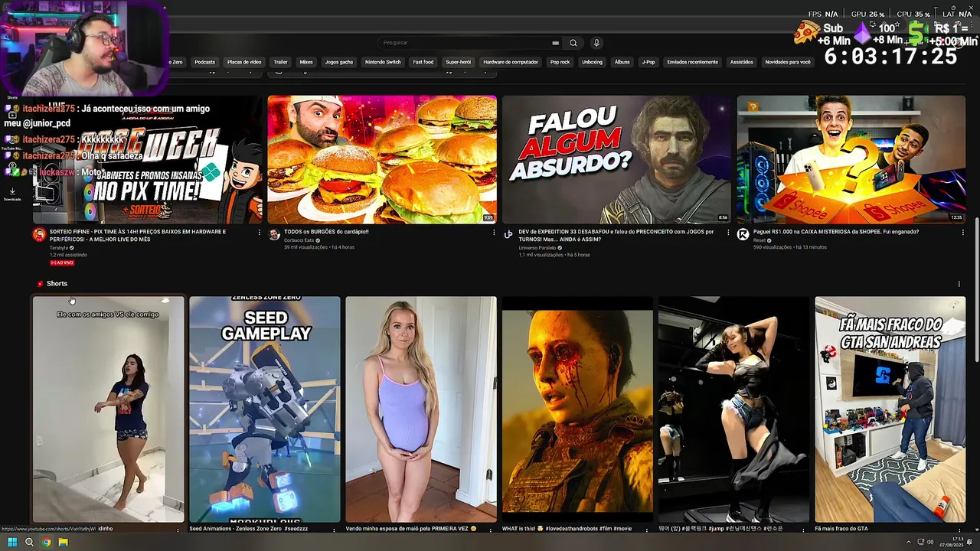Screen dimensions: 980x551
Task: Select the Unboxing chip
Action: (592, 62)
